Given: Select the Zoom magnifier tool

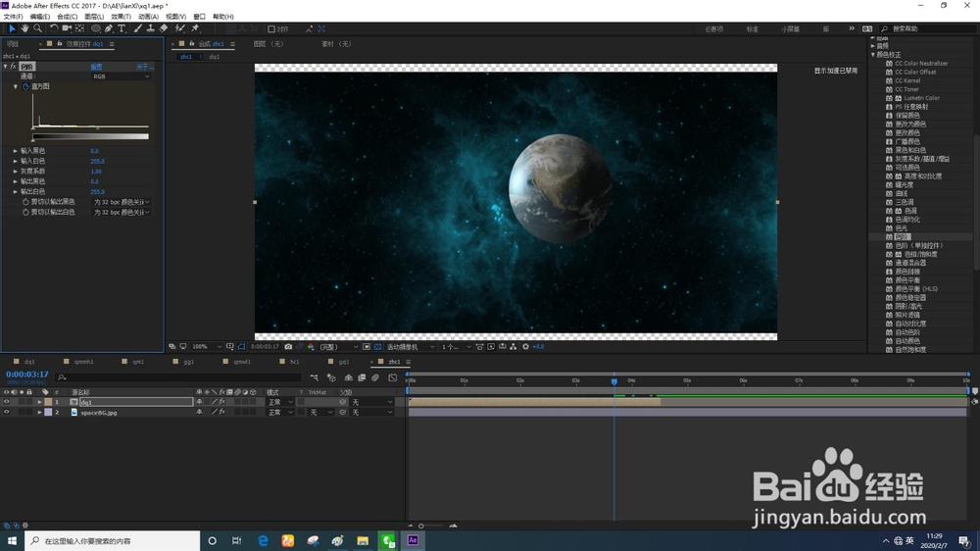Looking at the screenshot, I should (37, 28).
